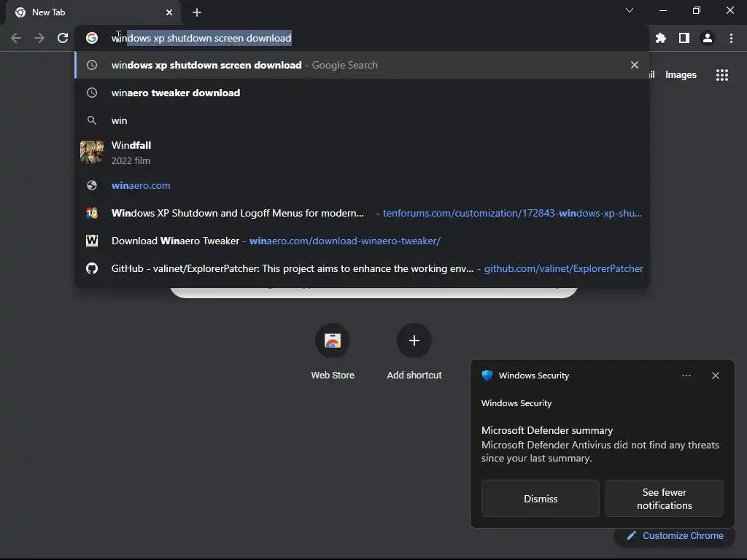747x560 pixels.
Task: Click the Winaero W favicon
Action: click(92, 241)
